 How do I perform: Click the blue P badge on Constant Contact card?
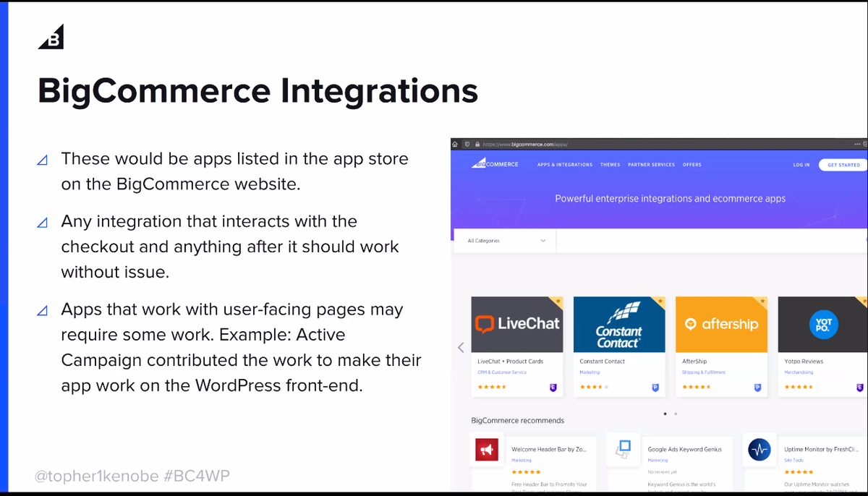[x=655, y=388]
